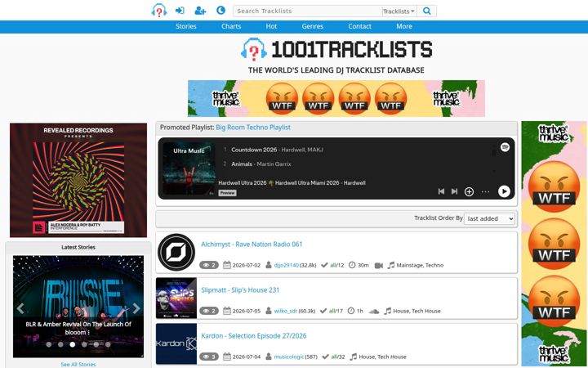Click the Slip's House cover thumbnail
The width and height of the screenshot is (588, 368).
[176, 298]
